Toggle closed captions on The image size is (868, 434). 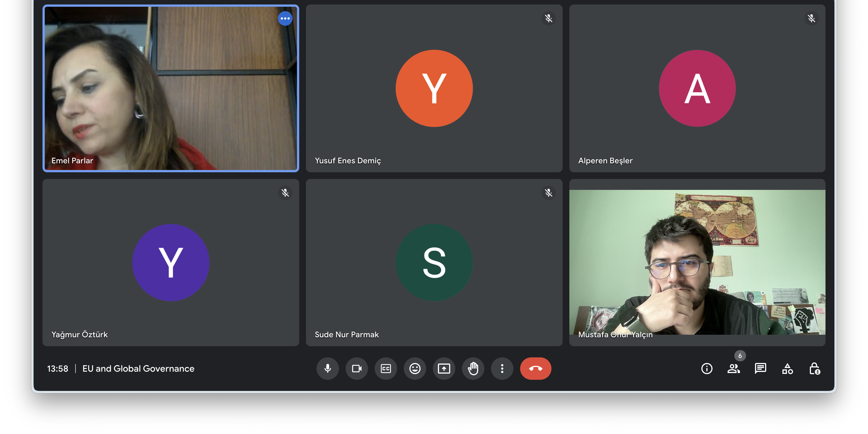click(385, 368)
